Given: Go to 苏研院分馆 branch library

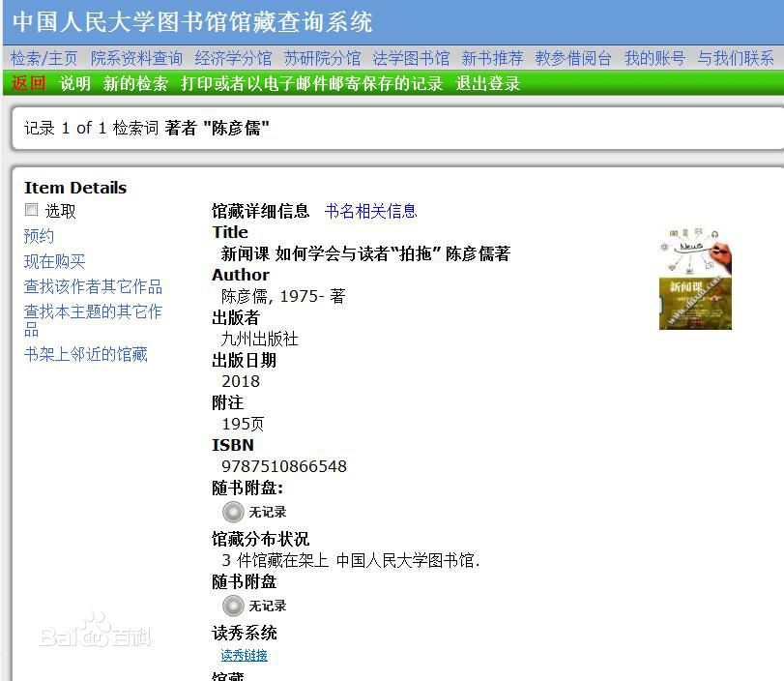Looking at the screenshot, I should point(322,59).
